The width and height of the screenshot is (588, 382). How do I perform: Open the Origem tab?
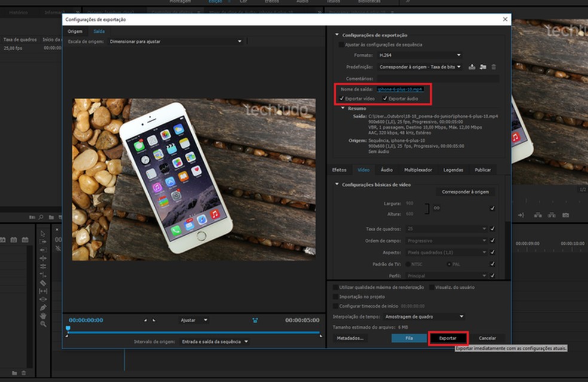point(75,31)
